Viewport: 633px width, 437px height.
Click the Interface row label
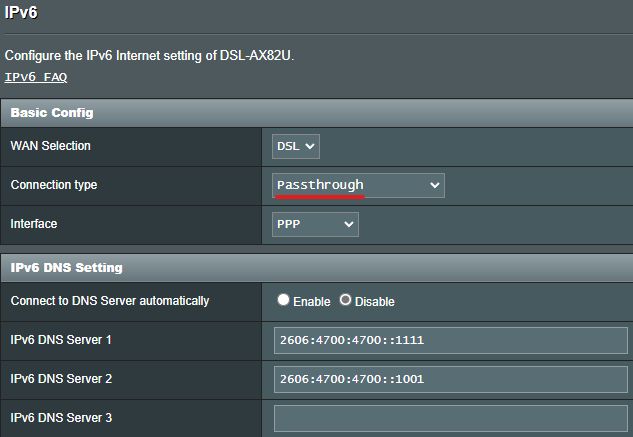tap(36, 225)
